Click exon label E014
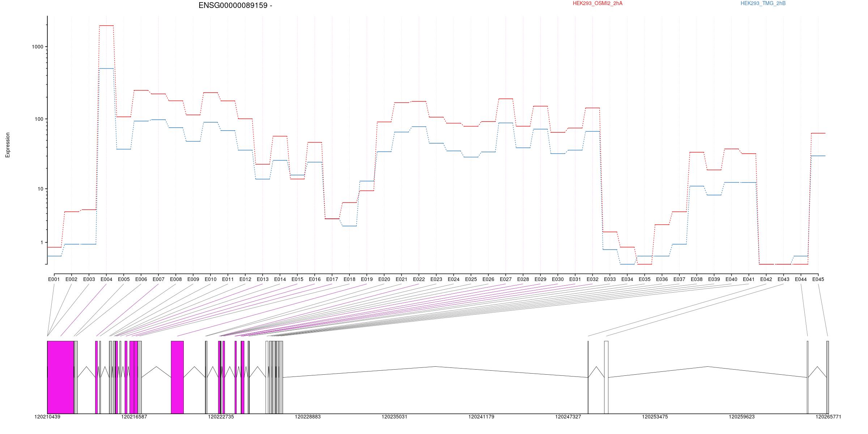 280,279
